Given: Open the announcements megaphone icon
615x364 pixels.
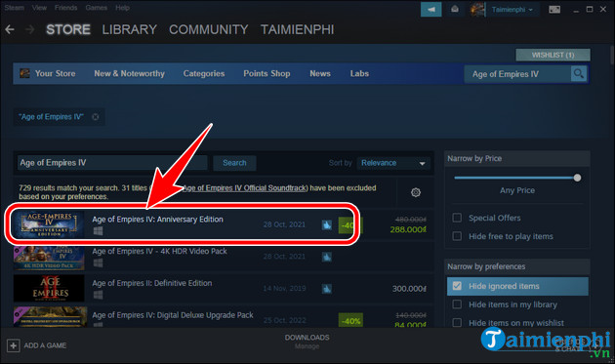Looking at the screenshot, I should pos(431,10).
